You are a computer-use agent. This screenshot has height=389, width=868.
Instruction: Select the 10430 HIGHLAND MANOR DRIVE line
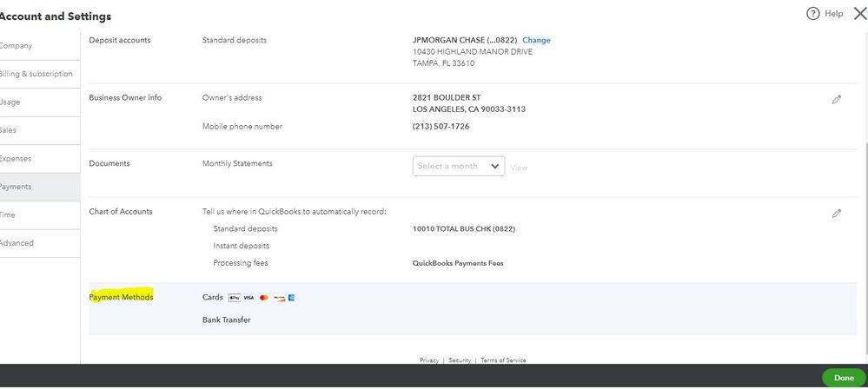click(x=472, y=51)
